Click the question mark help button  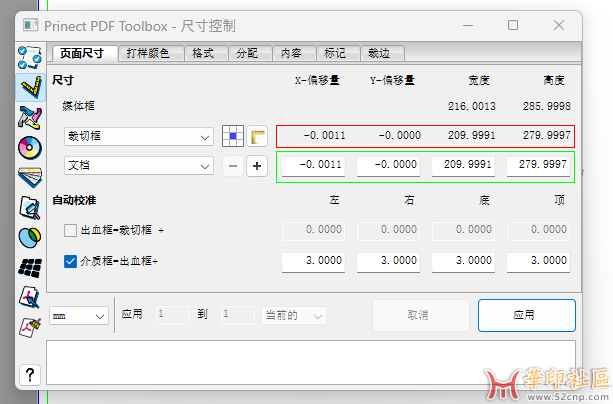coord(30,375)
